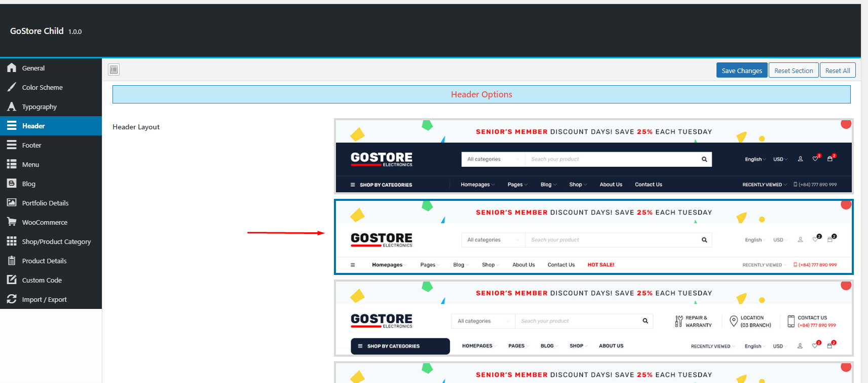Select header layout with Repair & Warranty
The height and width of the screenshot is (383, 868).
tap(593, 318)
